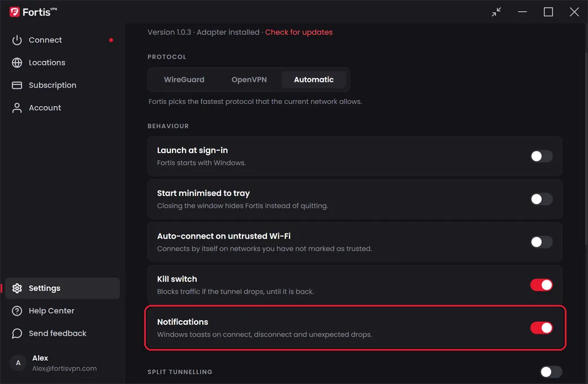This screenshot has height=384, width=588.
Task: Open Send feedback
Action: [x=62, y=333]
